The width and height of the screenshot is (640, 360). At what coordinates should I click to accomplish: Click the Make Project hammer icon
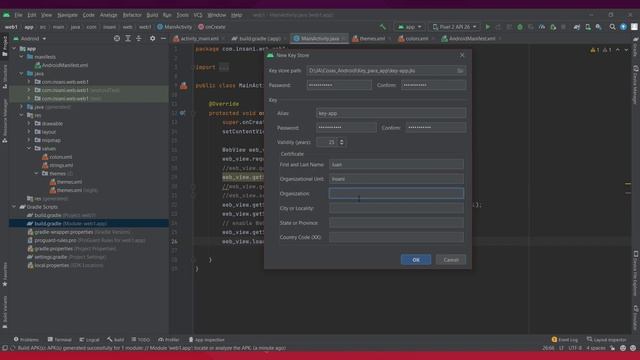pyautogui.click(x=382, y=27)
